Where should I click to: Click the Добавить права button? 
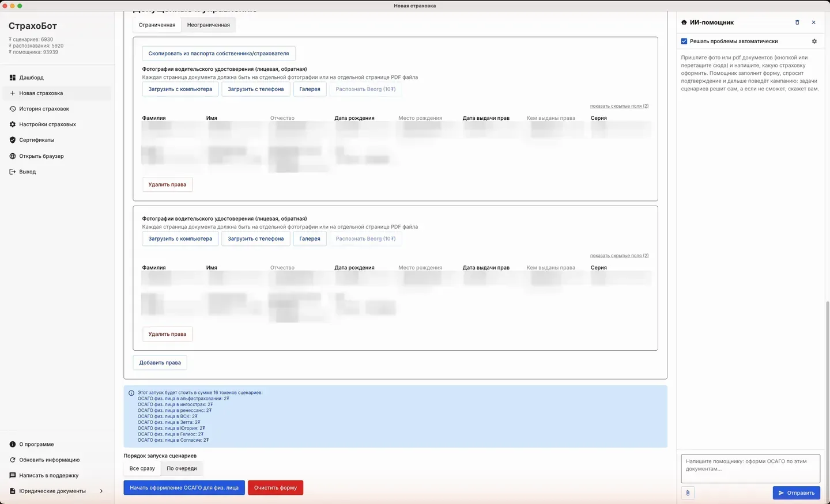(160, 362)
